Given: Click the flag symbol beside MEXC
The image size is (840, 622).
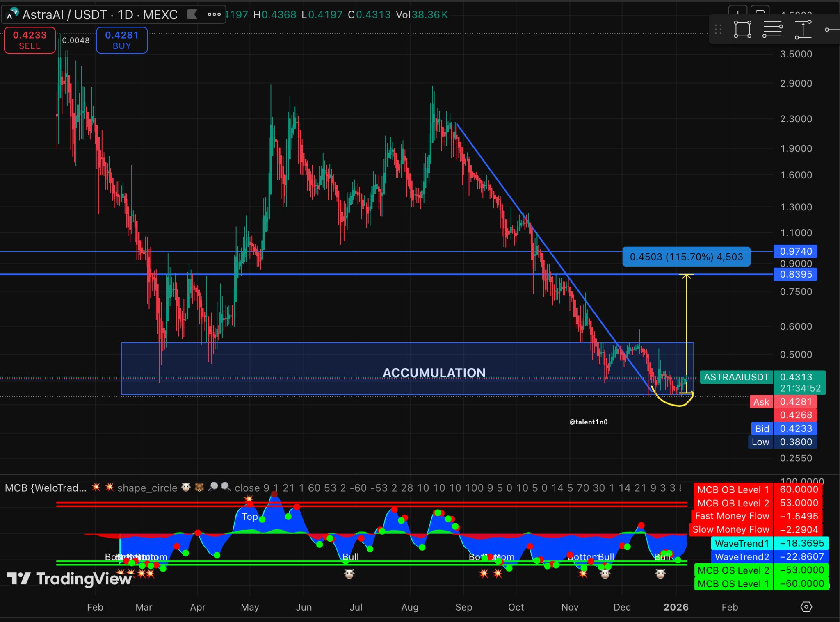Looking at the screenshot, I should click(192, 14).
